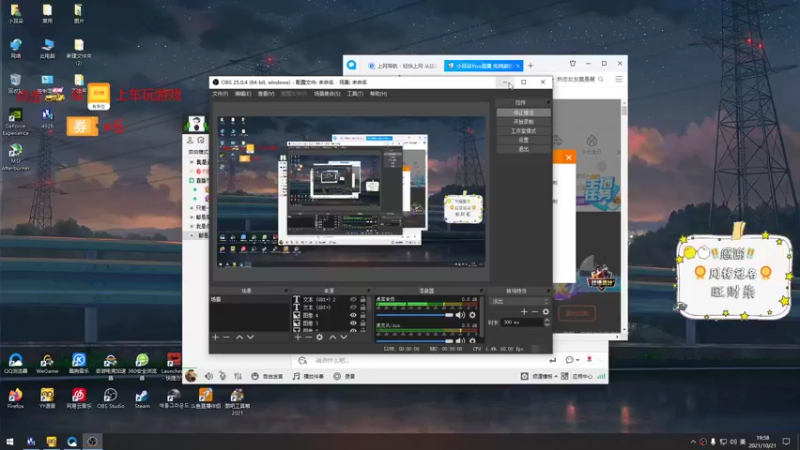Adjust microphone/Aux volume slider
The image size is (800, 450).
click(x=414, y=340)
